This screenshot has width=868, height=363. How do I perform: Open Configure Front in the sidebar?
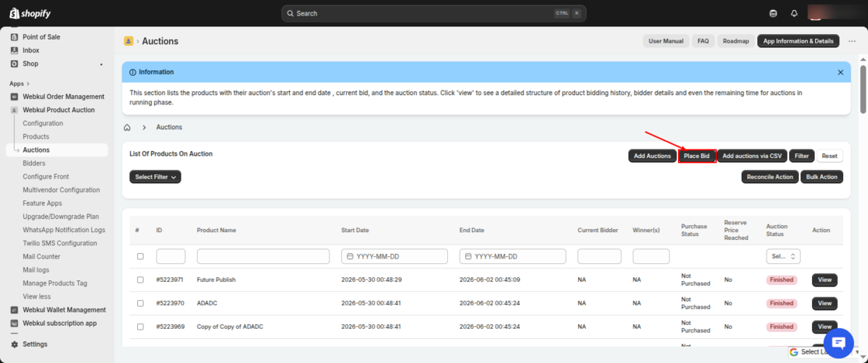(x=46, y=176)
